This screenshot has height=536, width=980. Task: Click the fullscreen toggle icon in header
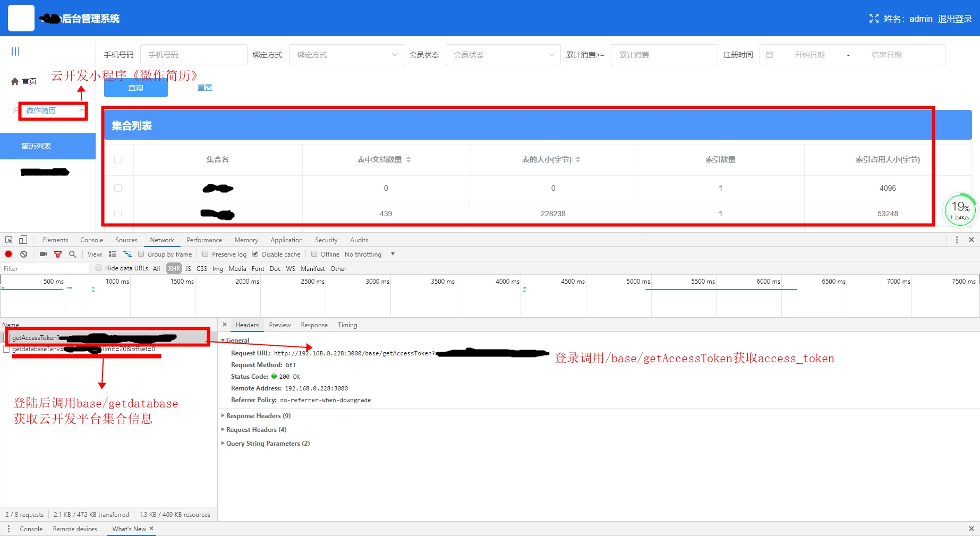coord(874,19)
